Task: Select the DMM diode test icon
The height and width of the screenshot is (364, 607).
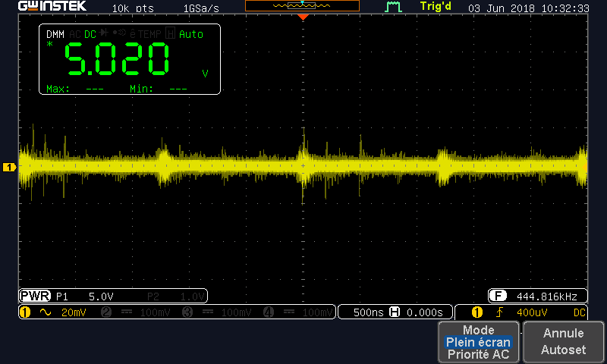Action: [104, 33]
